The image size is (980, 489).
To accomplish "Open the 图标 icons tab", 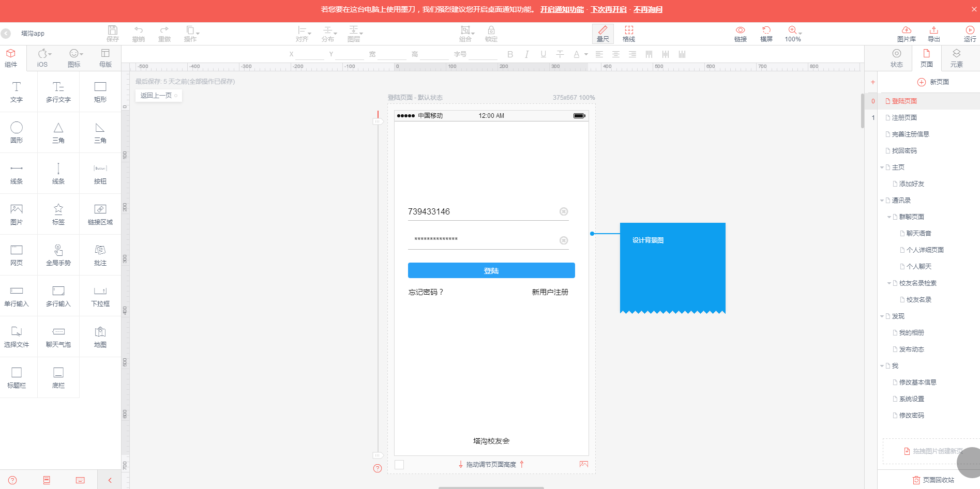I will click(75, 58).
